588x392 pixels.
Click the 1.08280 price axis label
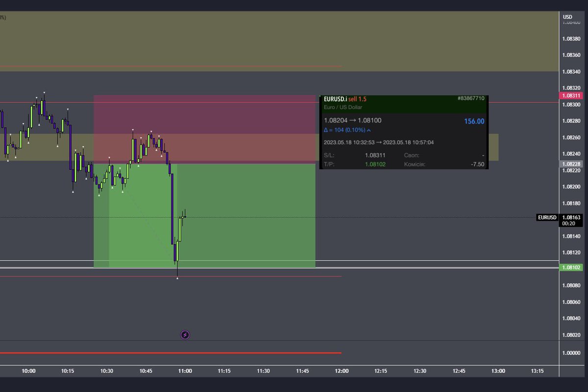point(571,121)
